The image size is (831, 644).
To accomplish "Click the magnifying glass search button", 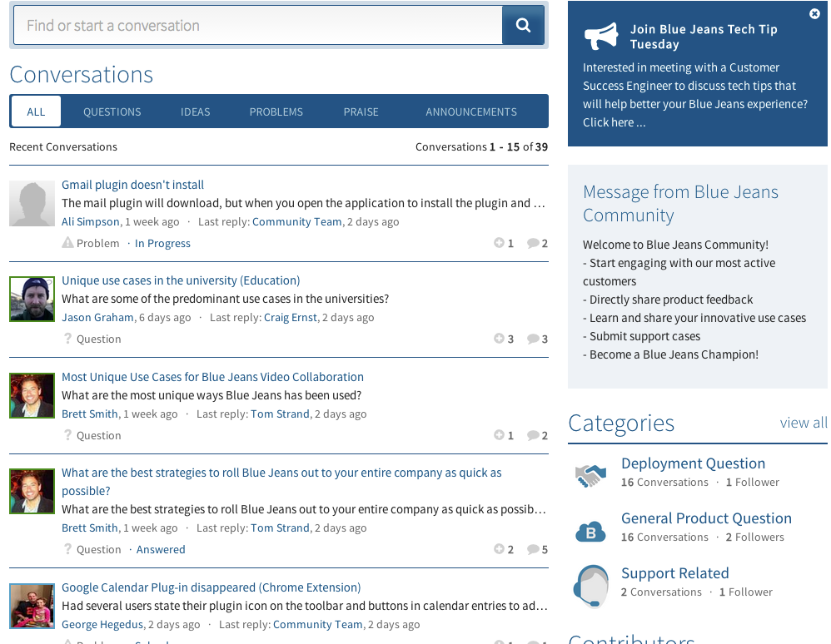I will coord(523,26).
